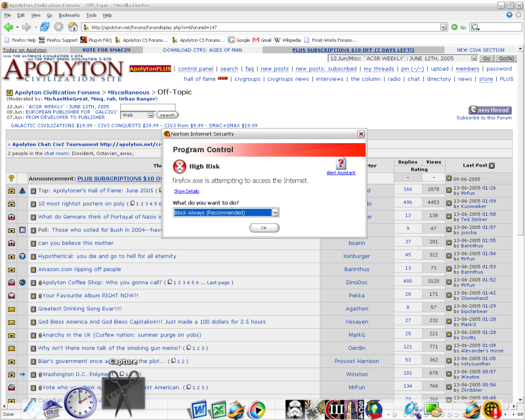Click the Back arrow in Firefox toolbar
This screenshot has width=525, height=420.
(x=9, y=27)
